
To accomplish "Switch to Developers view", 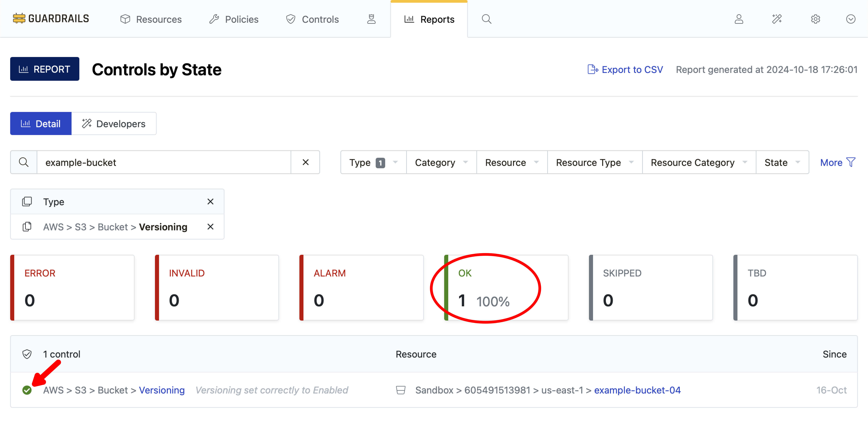I will pyautogui.click(x=114, y=123).
